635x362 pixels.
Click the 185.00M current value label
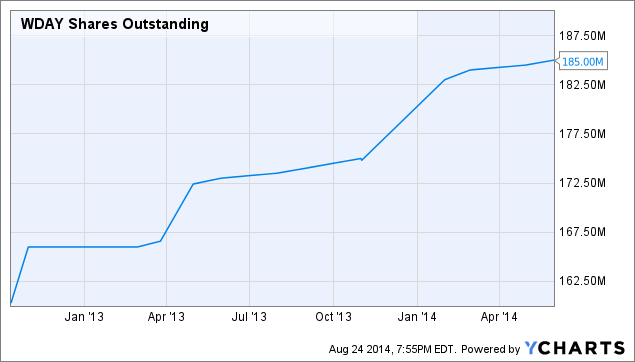click(583, 62)
